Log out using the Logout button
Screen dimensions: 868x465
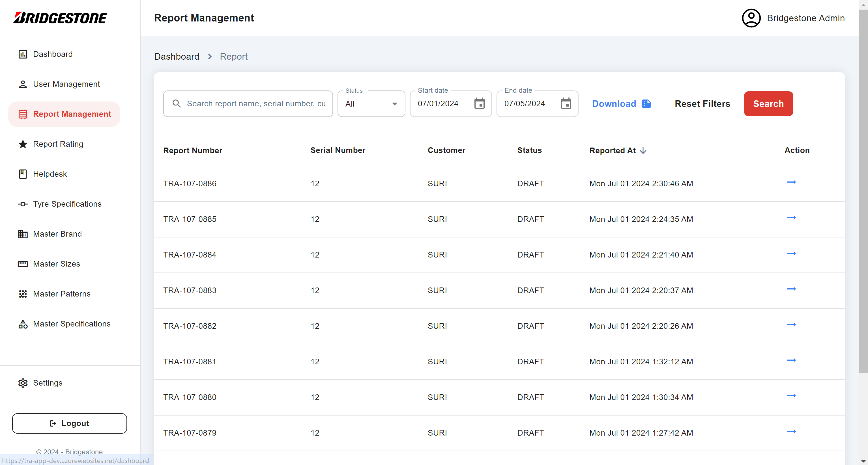[69, 423]
